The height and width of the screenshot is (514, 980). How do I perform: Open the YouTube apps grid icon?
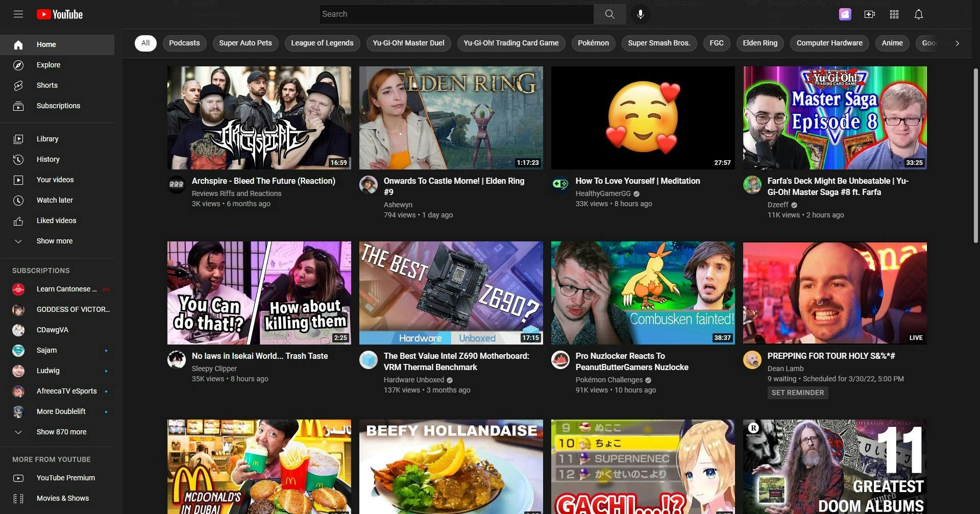click(894, 14)
